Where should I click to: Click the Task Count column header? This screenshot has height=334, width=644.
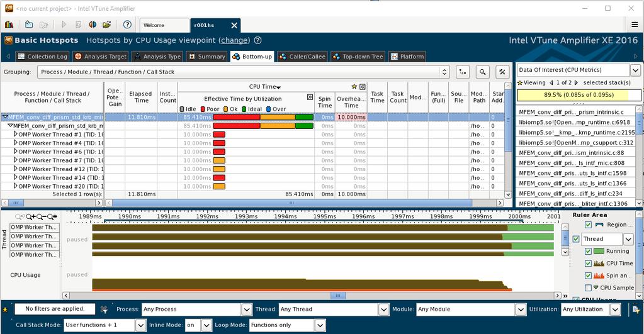point(398,97)
